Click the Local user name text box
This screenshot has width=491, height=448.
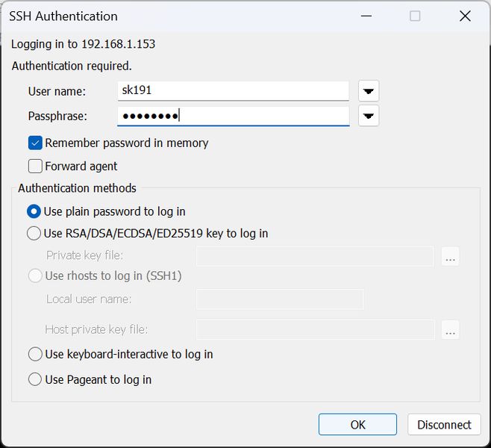[280, 299]
